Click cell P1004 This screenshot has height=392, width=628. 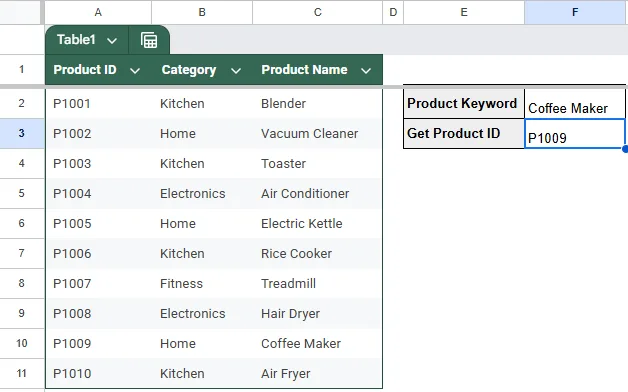[x=99, y=193]
